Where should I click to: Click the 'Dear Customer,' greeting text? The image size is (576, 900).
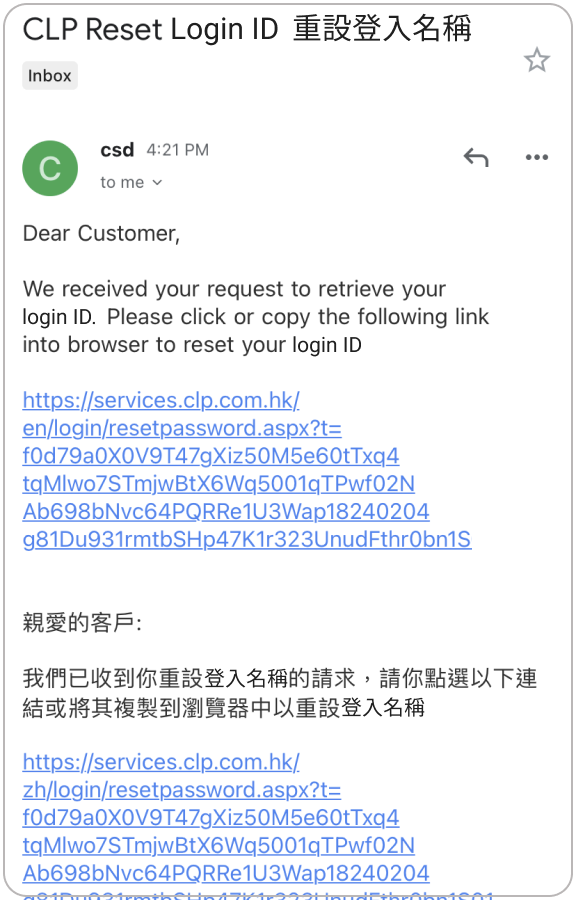102,234
